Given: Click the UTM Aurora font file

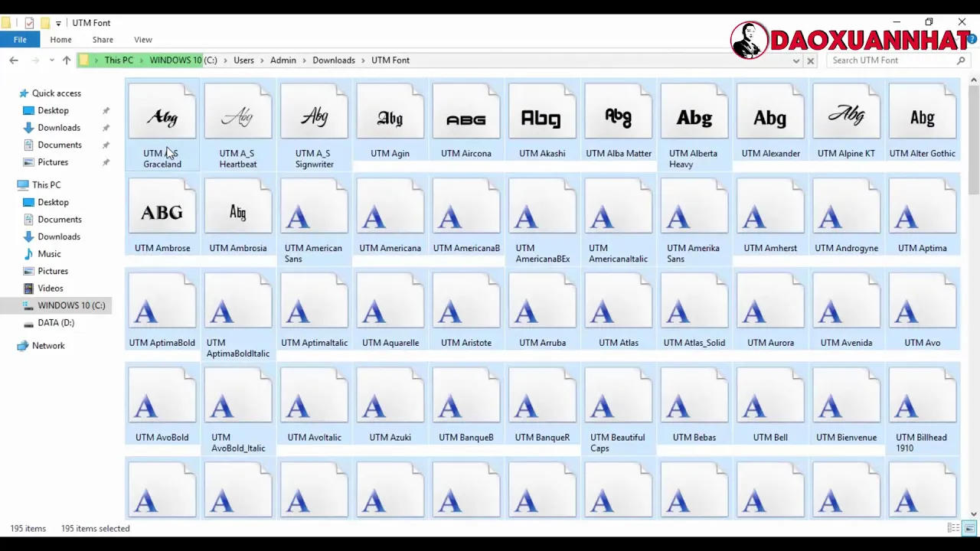Looking at the screenshot, I should [x=770, y=310].
